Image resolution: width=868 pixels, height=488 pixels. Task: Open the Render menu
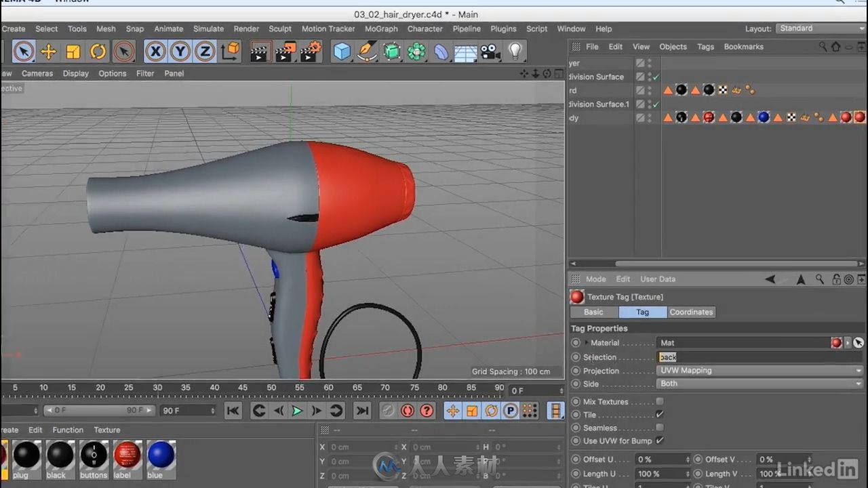246,28
